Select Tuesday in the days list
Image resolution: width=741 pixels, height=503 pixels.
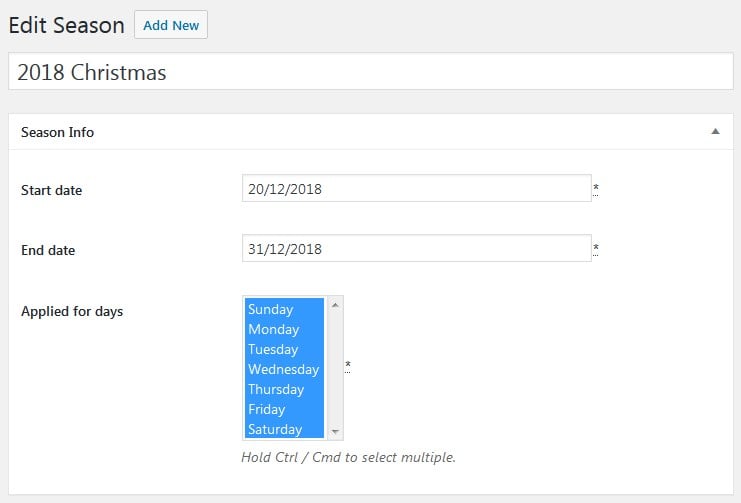[284, 349]
